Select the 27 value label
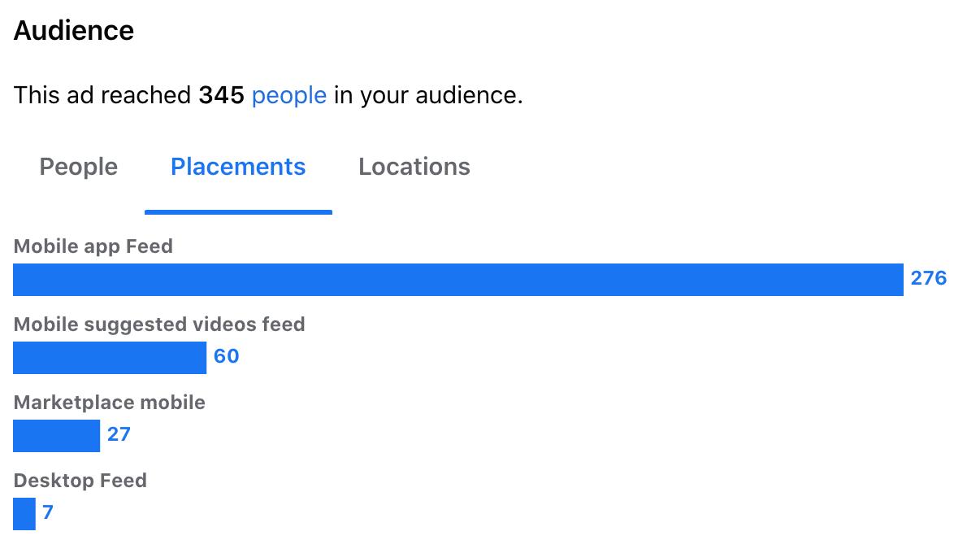The height and width of the screenshot is (540, 980). [x=119, y=434]
